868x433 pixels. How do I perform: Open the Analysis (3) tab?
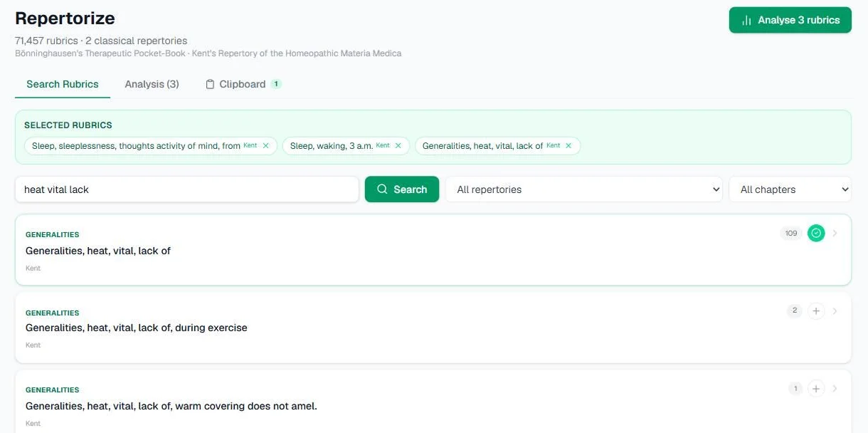[152, 84]
